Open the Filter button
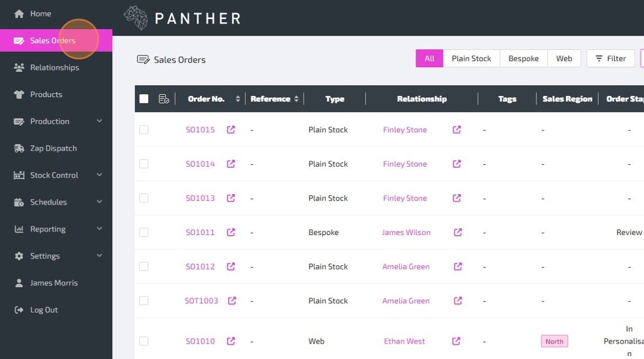The height and width of the screenshot is (359, 644). point(610,59)
